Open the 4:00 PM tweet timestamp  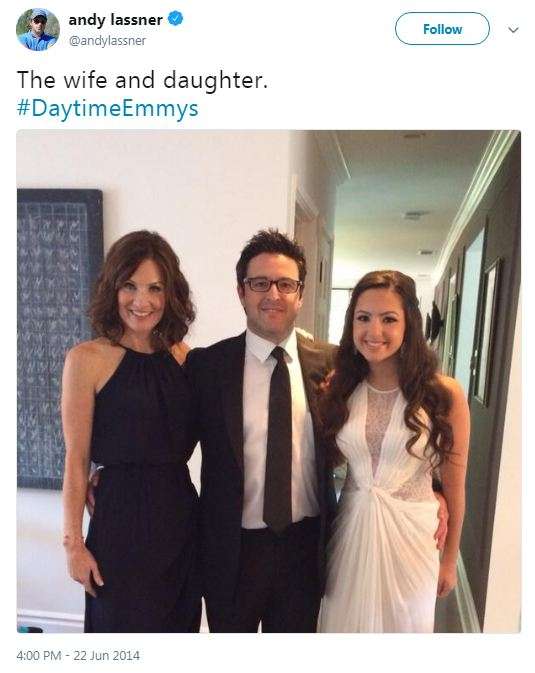point(39,656)
